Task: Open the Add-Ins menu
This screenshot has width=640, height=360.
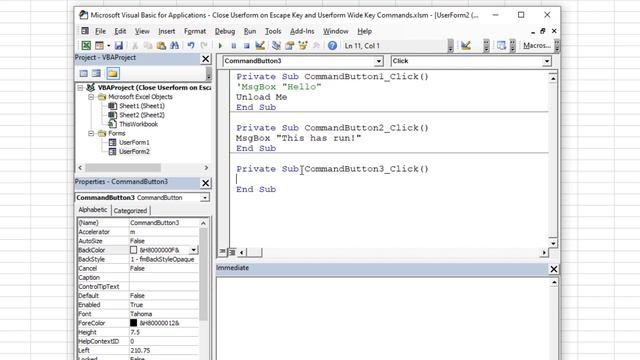Action: click(x=302, y=31)
